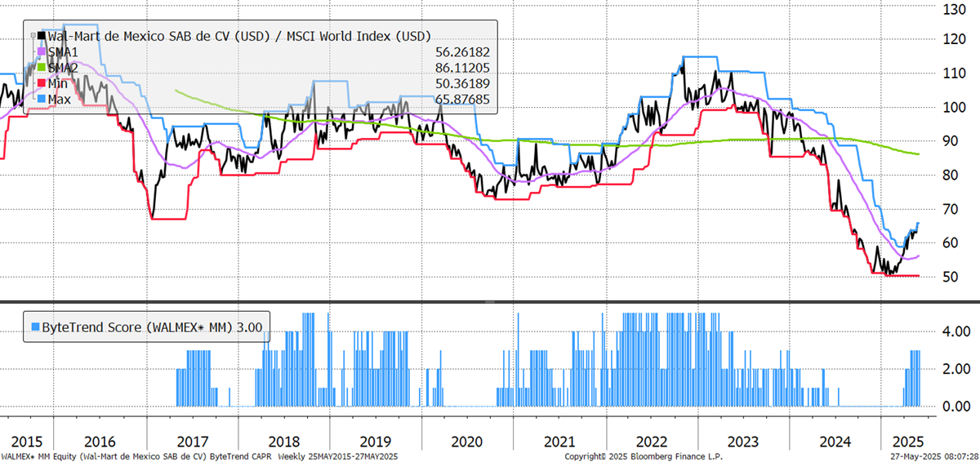Click the 2.00 score axis label
Image resolution: width=980 pixels, height=462 pixels.
pos(957,369)
